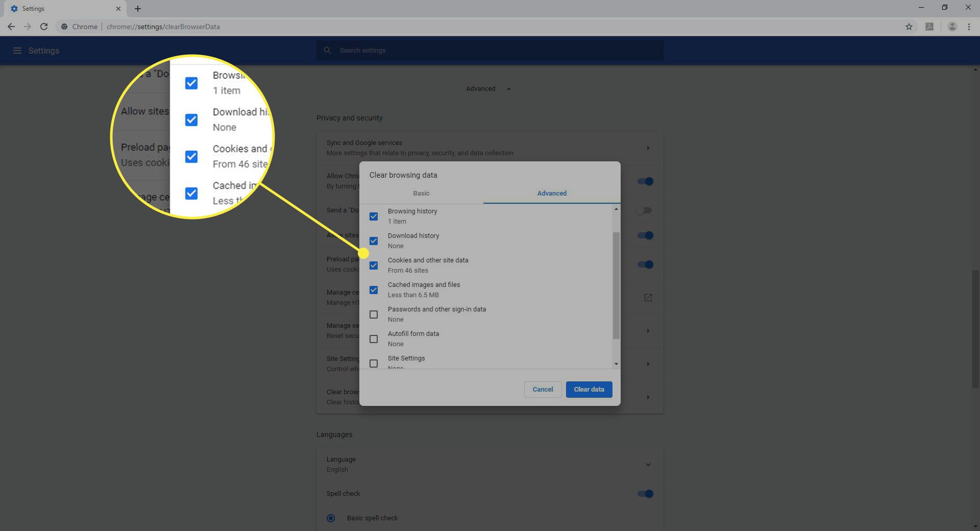Uncheck Cached images and files
Image resolution: width=980 pixels, height=531 pixels.
[x=374, y=290]
